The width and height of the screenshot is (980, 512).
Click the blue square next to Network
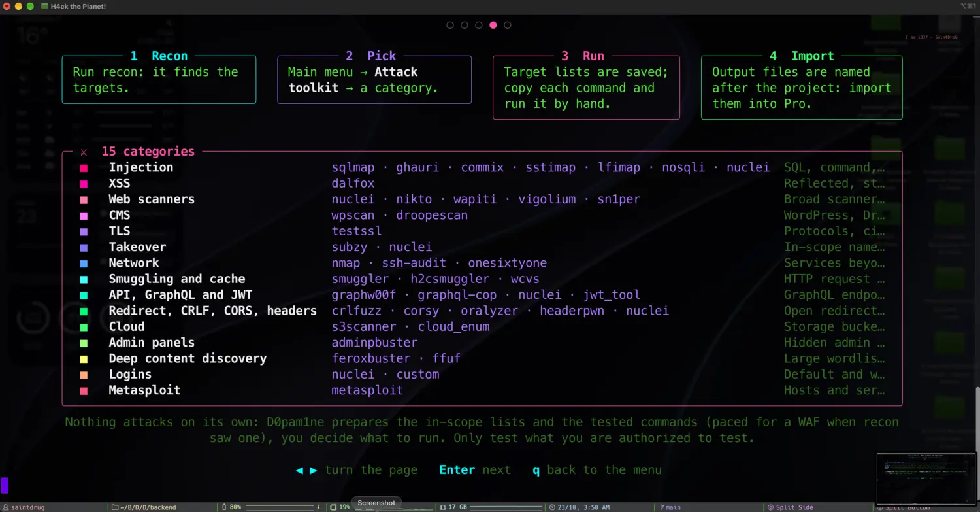(84, 264)
